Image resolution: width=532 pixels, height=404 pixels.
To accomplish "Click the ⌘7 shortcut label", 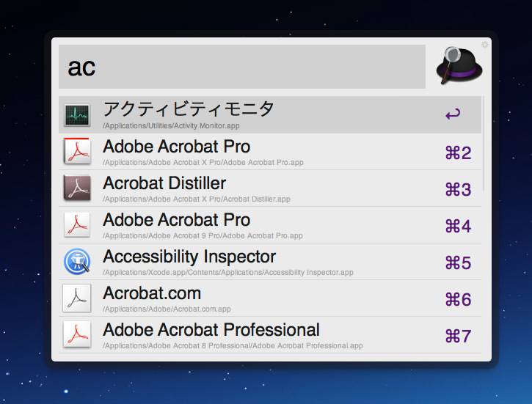I will pyautogui.click(x=458, y=337).
